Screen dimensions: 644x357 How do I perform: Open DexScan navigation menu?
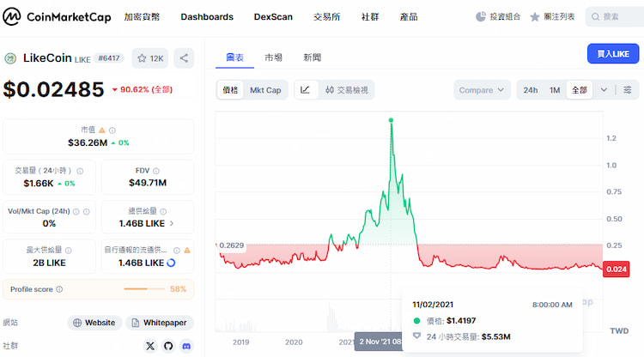pyautogui.click(x=273, y=17)
